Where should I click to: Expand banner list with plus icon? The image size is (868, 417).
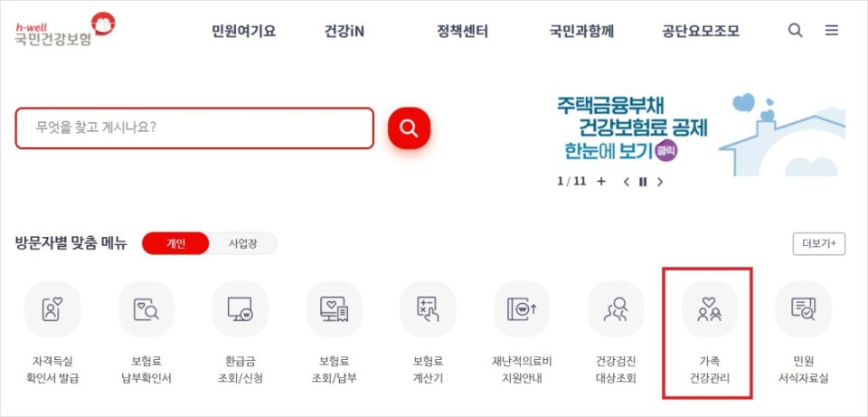tap(602, 181)
